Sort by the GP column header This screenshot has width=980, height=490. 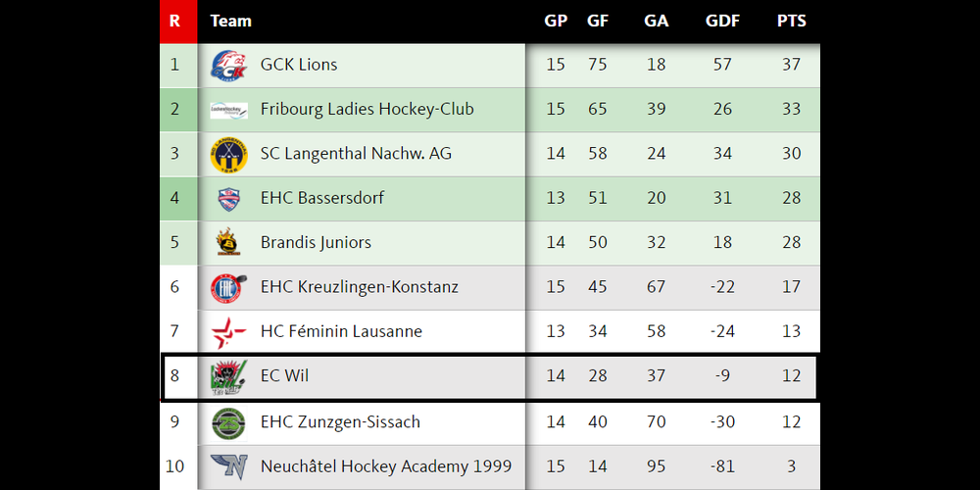[556, 21]
